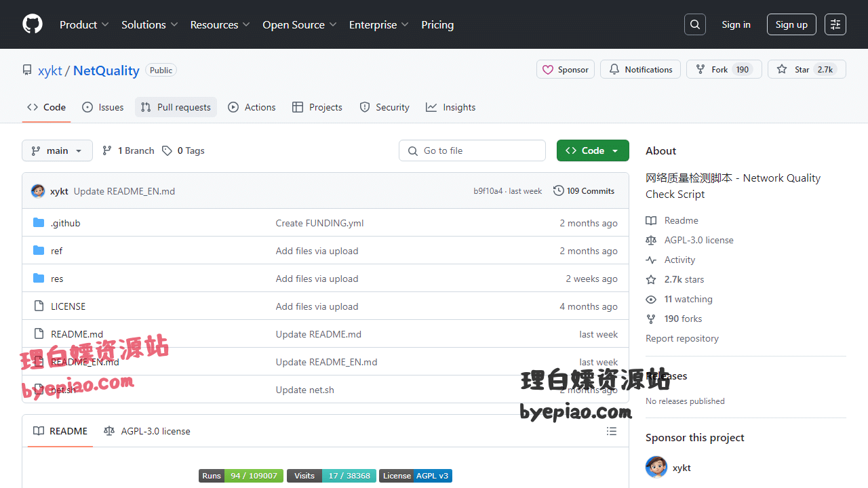View 0 Tags link
The image size is (868, 488).
click(183, 150)
